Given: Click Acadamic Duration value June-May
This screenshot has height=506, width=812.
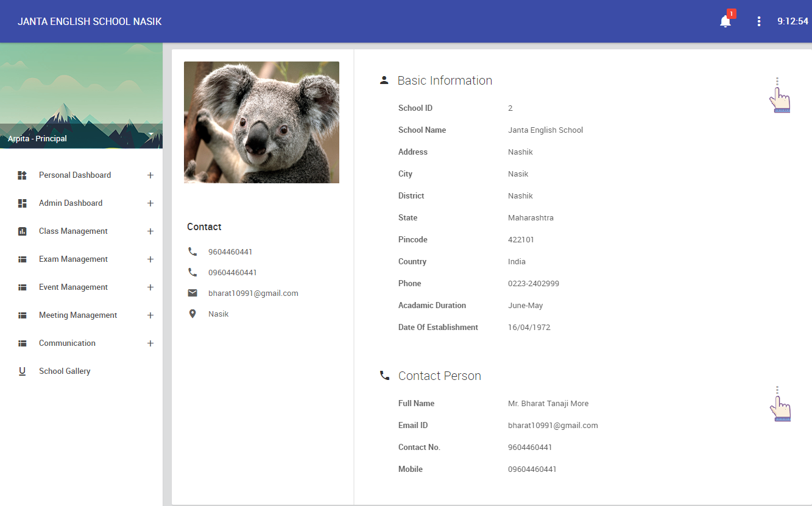Looking at the screenshot, I should pos(526,305).
